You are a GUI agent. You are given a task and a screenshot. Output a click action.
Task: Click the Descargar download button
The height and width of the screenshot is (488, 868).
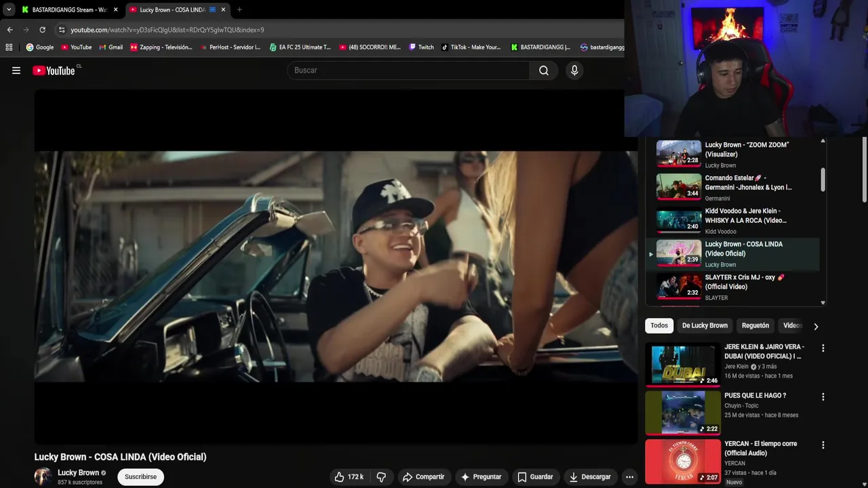(x=590, y=477)
